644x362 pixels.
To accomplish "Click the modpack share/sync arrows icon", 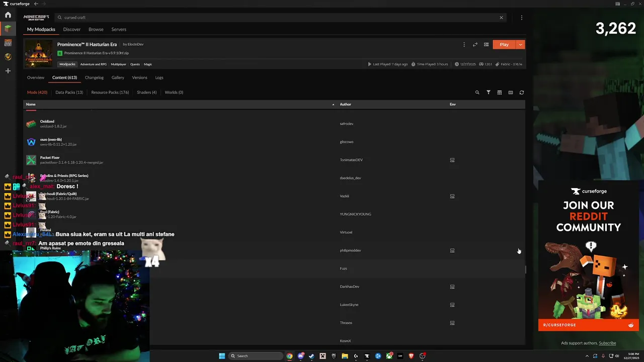I will pos(475,45).
